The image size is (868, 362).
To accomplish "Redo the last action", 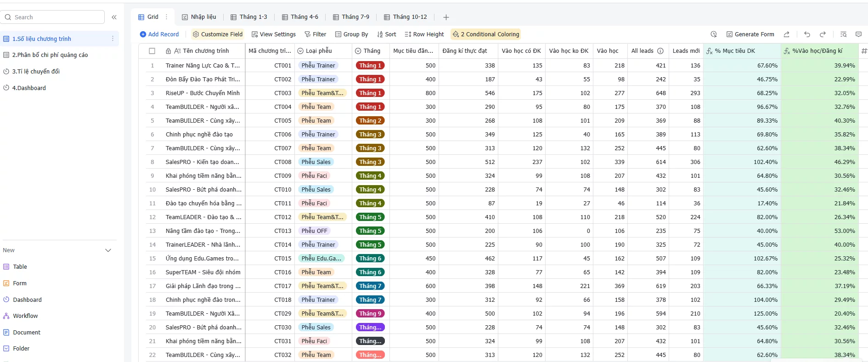I will pyautogui.click(x=823, y=34).
